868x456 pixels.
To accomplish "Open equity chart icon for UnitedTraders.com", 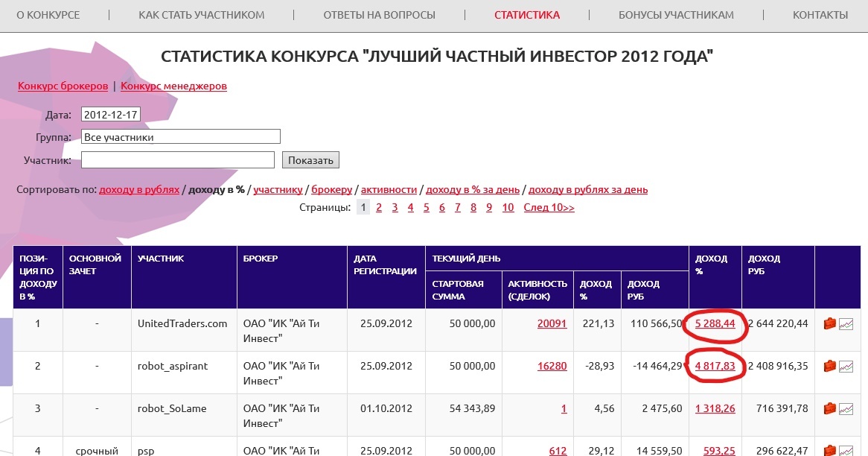I will pos(846,323).
